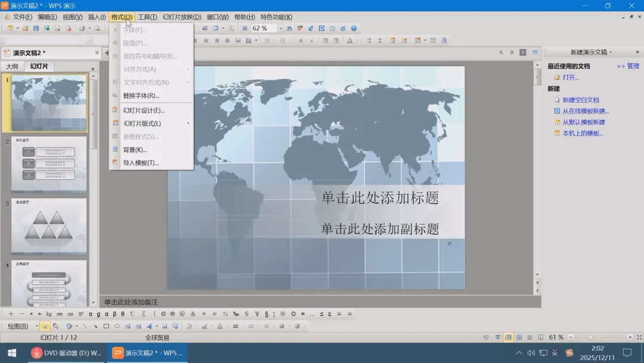Insert the yen ¥ symbol
This screenshot has height=363, width=644.
tap(257, 313)
